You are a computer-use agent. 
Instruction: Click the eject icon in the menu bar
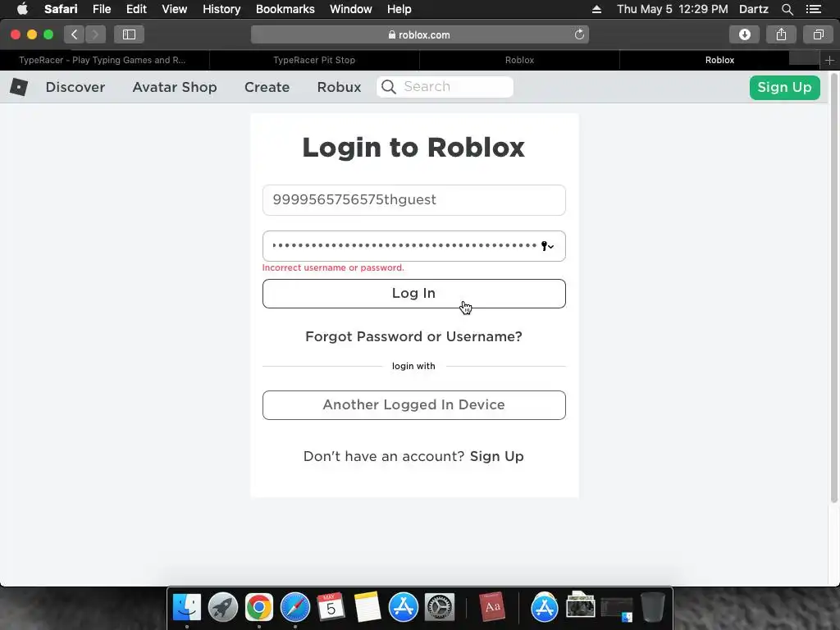tap(596, 9)
